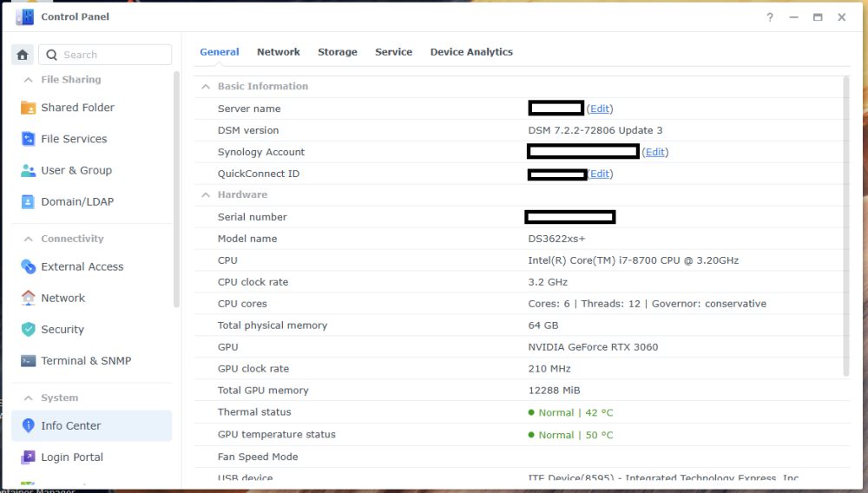Collapse the Basic Information group
The image size is (868, 493).
coord(206,86)
